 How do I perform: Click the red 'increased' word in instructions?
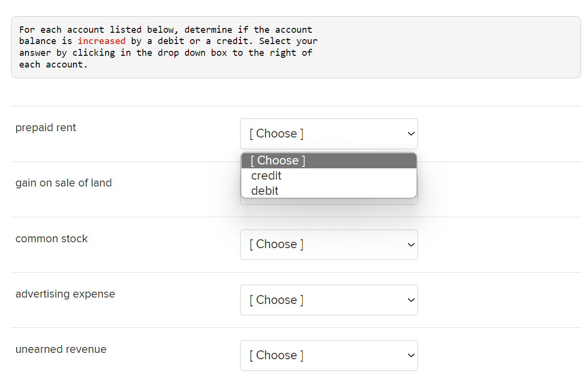tap(101, 41)
